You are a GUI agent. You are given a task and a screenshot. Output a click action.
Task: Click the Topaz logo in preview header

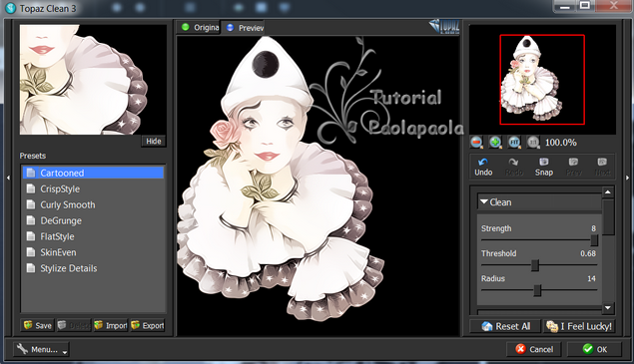(444, 26)
